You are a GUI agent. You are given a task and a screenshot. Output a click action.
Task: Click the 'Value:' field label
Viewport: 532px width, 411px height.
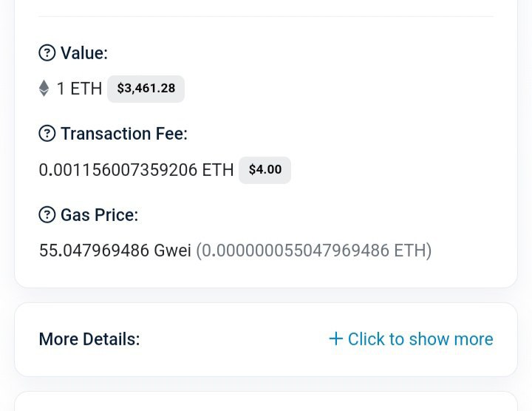84,53
